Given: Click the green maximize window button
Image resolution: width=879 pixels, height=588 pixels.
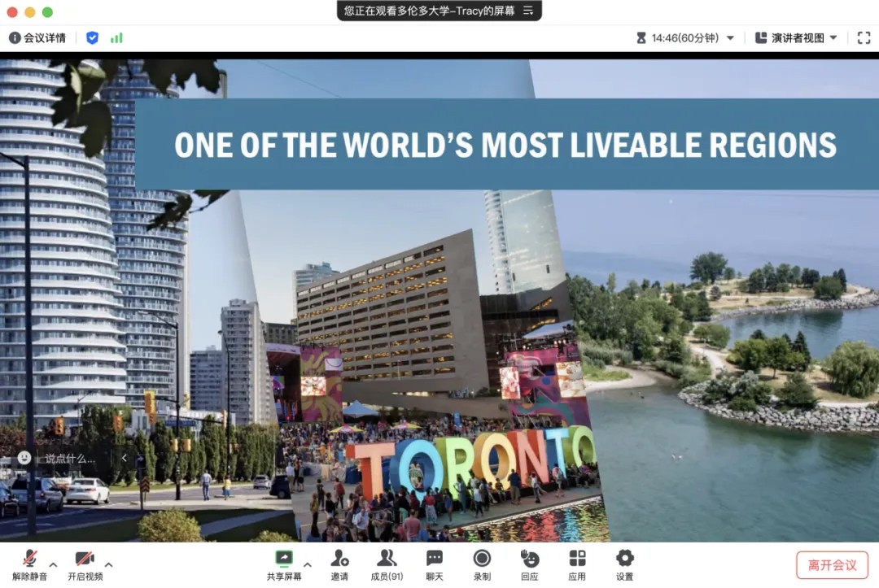Looking at the screenshot, I should [48, 11].
